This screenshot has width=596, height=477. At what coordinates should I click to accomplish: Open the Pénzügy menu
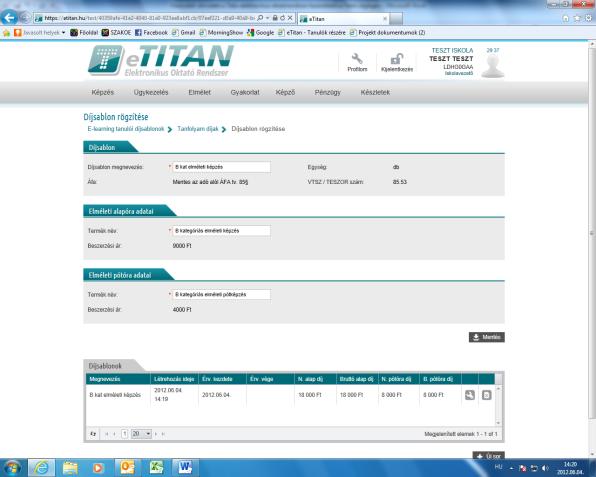point(328,92)
